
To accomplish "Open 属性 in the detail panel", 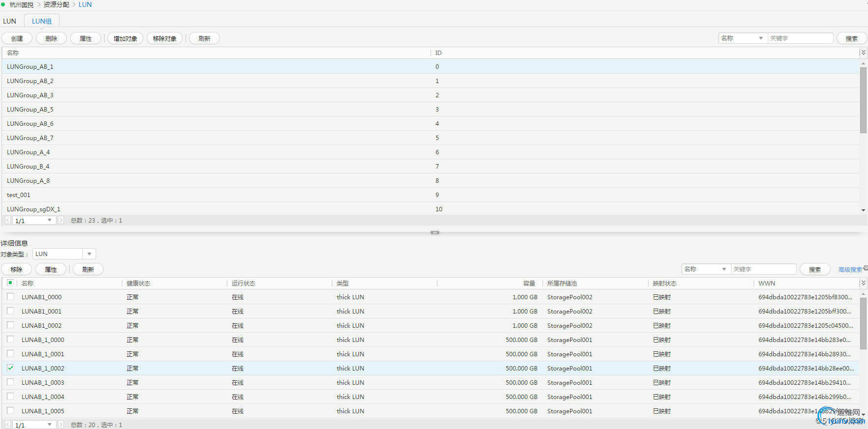I will point(51,269).
